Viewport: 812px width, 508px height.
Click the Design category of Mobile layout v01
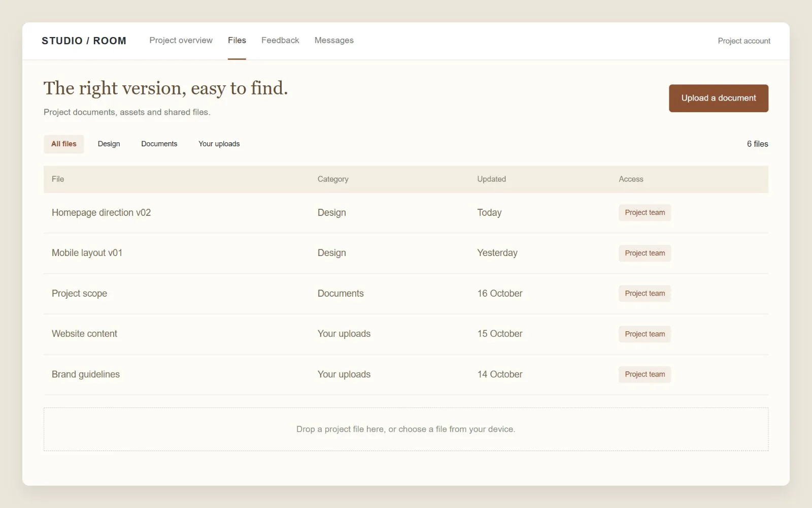[332, 253]
